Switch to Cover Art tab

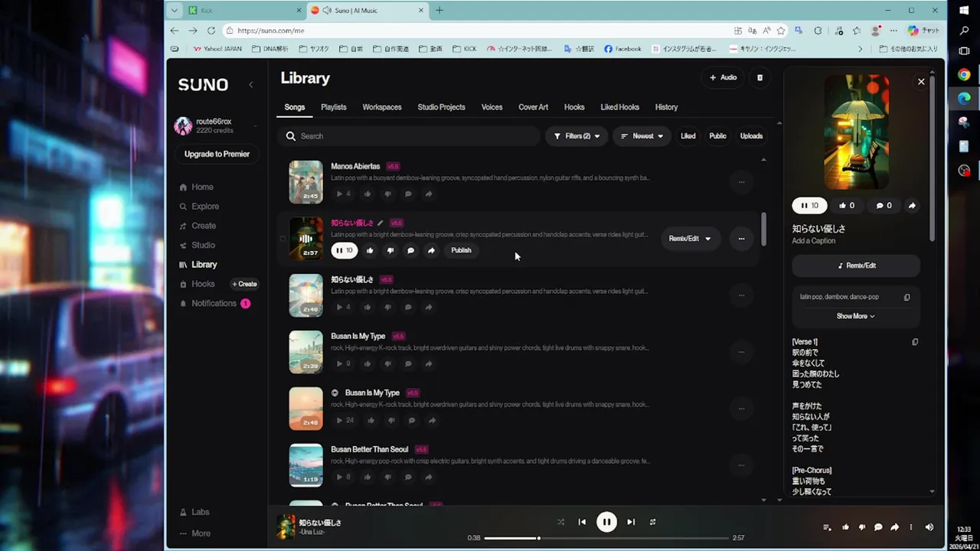pyautogui.click(x=533, y=107)
